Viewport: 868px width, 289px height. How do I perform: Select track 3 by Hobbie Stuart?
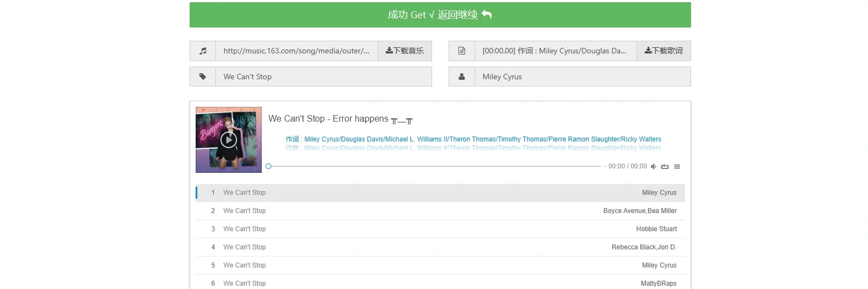(440, 229)
